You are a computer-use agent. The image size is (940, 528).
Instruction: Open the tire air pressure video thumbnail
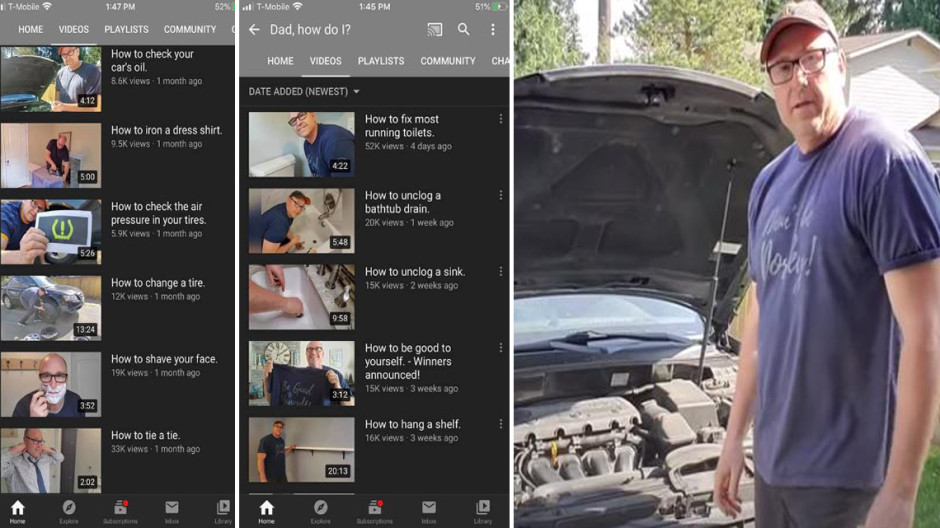(x=51, y=231)
